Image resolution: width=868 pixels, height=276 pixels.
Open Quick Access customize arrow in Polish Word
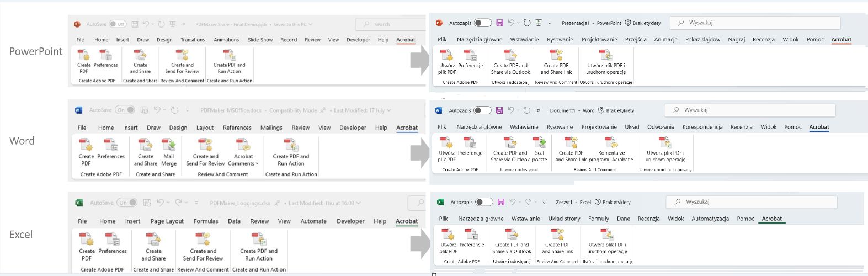click(538, 110)
